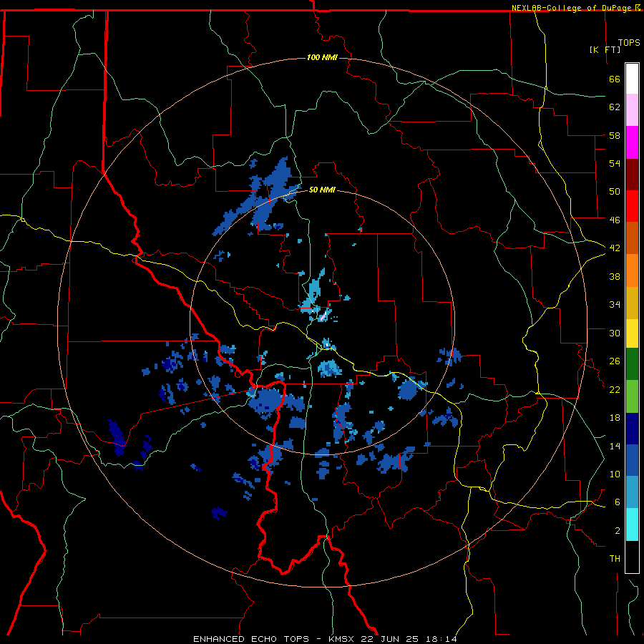Click the black TH threshold legend swatch
644x644 pixels.
[x=632, y=557]
